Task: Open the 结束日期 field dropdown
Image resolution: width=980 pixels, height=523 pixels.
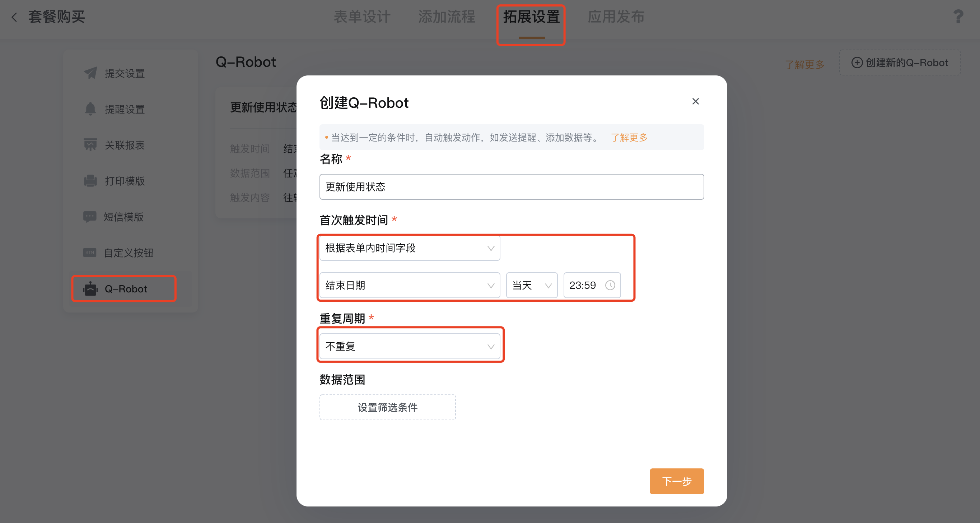Action: click(410, 285)
